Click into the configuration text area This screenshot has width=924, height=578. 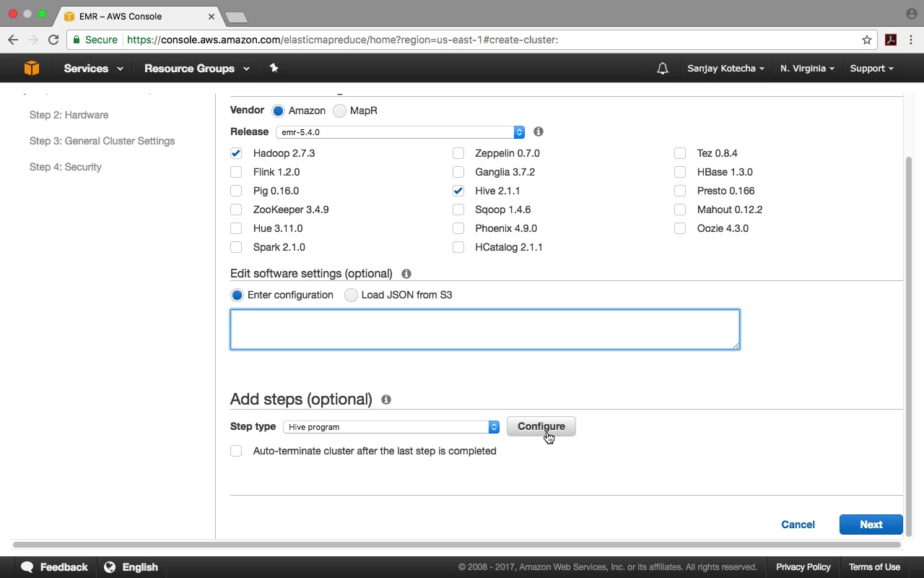[485, 329]
